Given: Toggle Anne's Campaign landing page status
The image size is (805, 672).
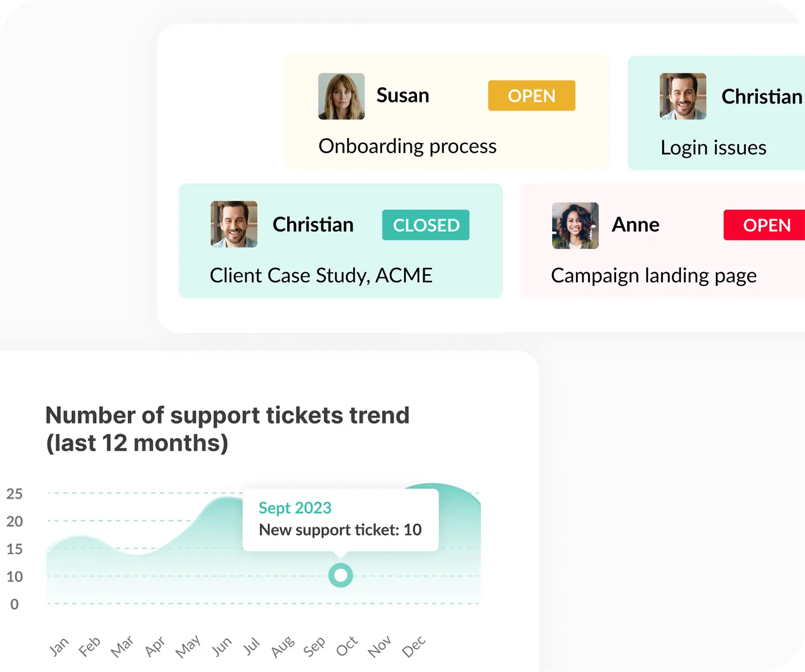Looking at the screenshot, I should 766,225.
